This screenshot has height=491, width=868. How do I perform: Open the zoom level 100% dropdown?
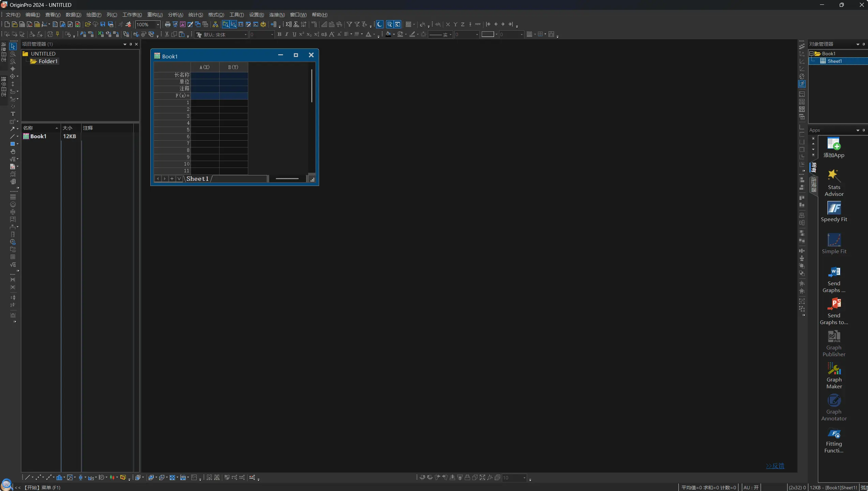158,25
